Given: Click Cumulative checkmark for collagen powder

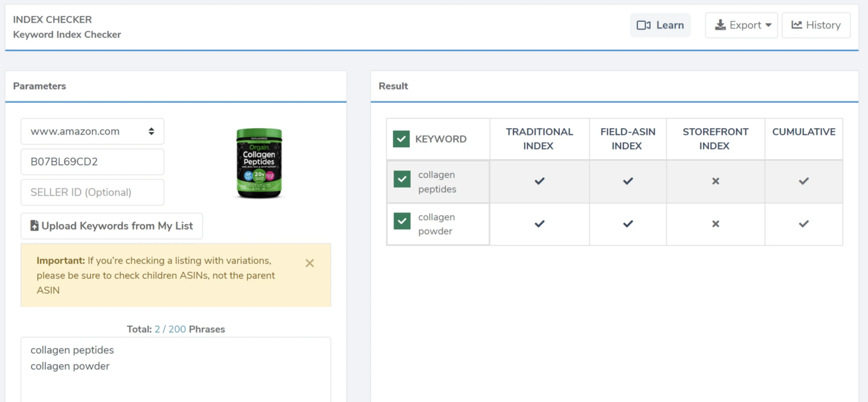Looking at the screenshot, I should point(804,224).
